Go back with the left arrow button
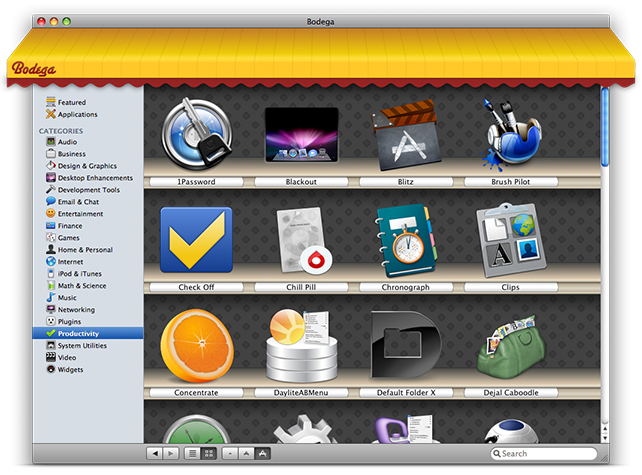642x475 pixels. click(155, 454)
